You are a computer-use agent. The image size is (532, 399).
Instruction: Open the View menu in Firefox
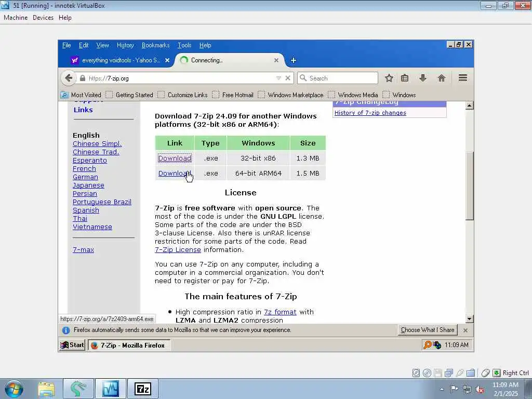pos(102,45)
